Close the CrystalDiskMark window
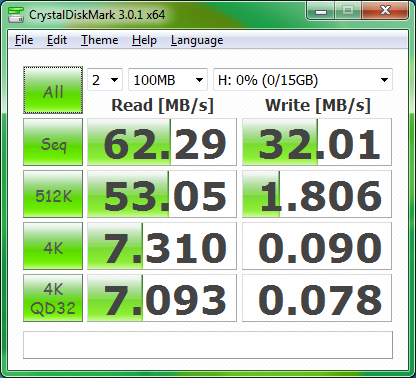The width and height of the screenshot is (416, 378). click(385, 11)
